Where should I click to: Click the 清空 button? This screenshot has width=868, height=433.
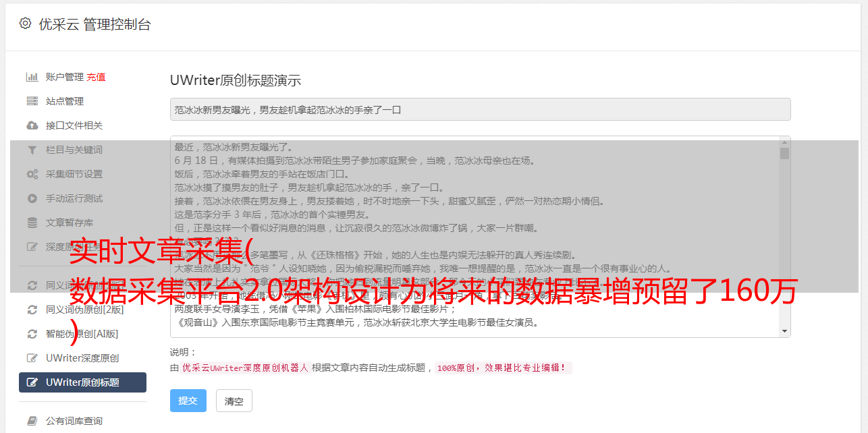[234, 401]
